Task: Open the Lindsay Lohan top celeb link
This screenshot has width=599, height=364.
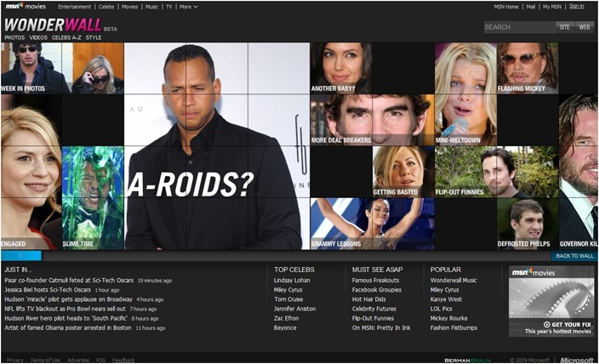Action: point(292,280)
